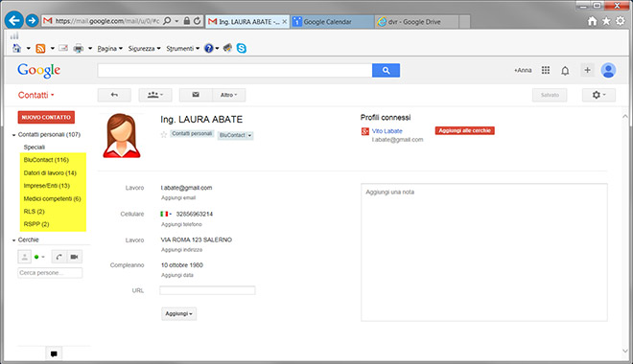The image size is (633, 364).
Task: Open the account profile avatar
Action: click(608, 70)
